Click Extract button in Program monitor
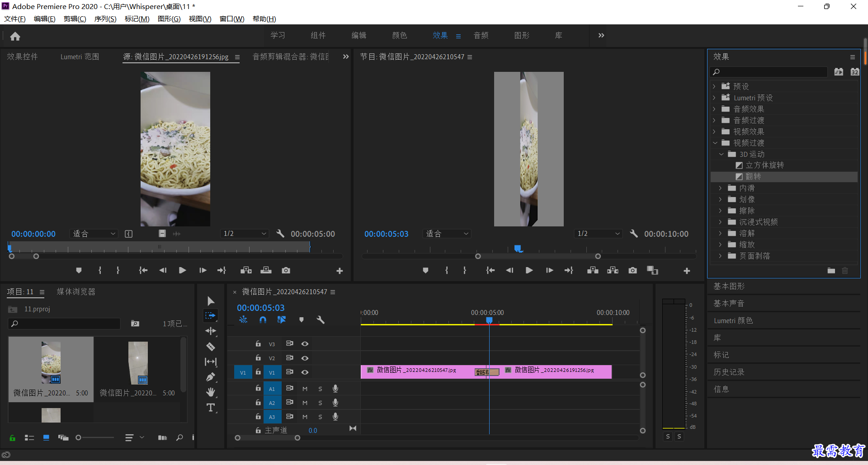 pyautogui.click(x=613, y=270)
